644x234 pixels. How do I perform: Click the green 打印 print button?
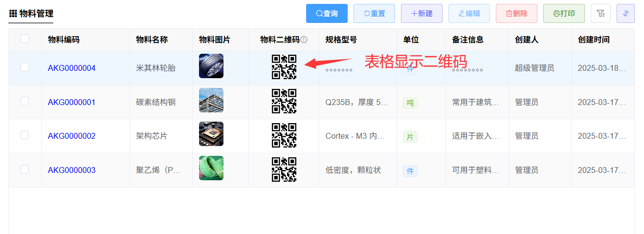coord(563,14)
